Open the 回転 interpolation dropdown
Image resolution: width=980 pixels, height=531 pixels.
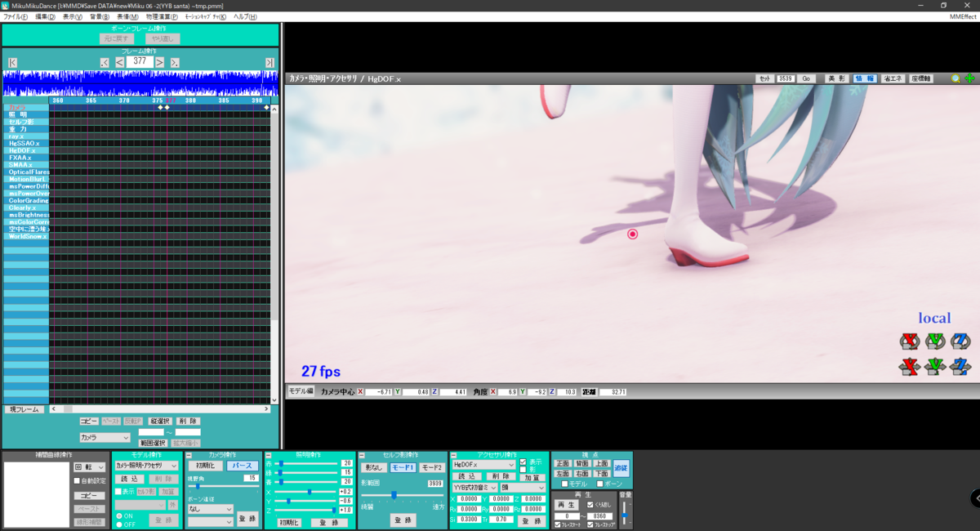point(90,467)
